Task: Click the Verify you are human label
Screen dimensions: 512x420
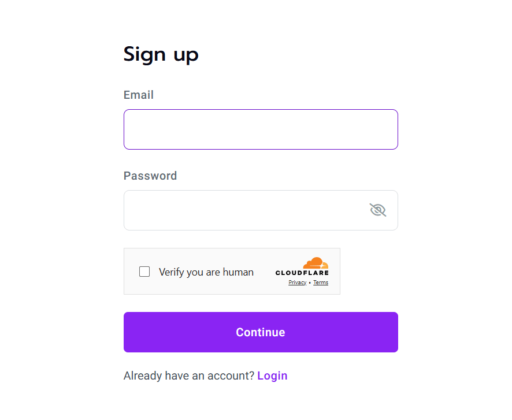Action: coord(206,272)
